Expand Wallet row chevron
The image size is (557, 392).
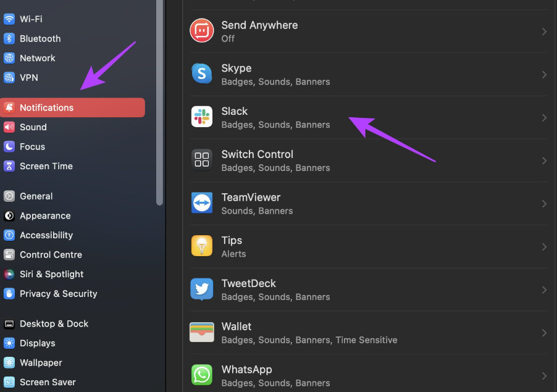tap(544, 333)
